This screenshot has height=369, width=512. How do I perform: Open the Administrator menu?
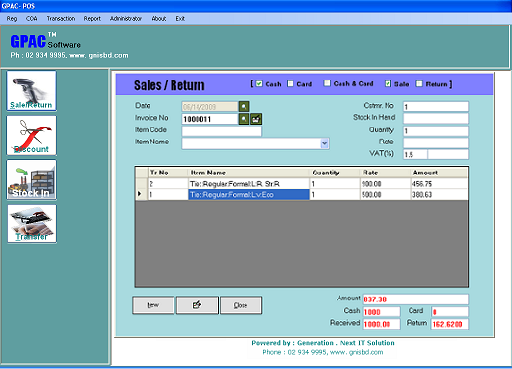(126, 19)
